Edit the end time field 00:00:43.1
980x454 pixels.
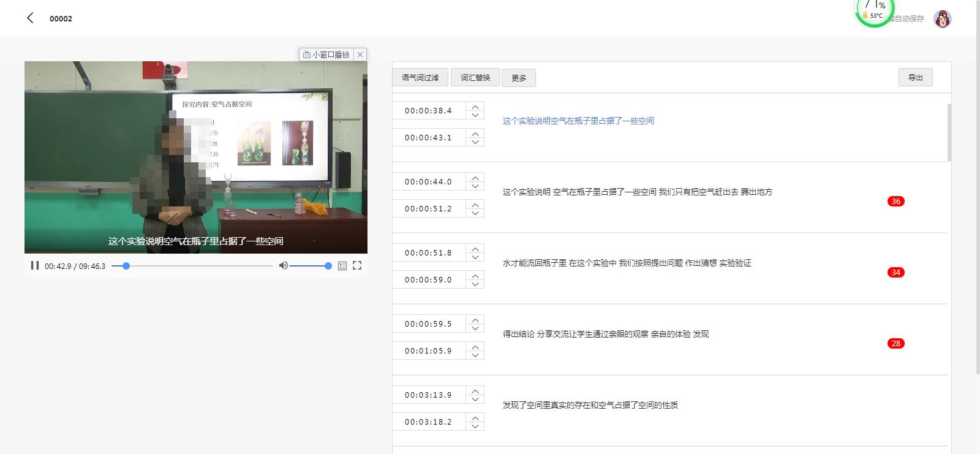click(x=429, y=138)
